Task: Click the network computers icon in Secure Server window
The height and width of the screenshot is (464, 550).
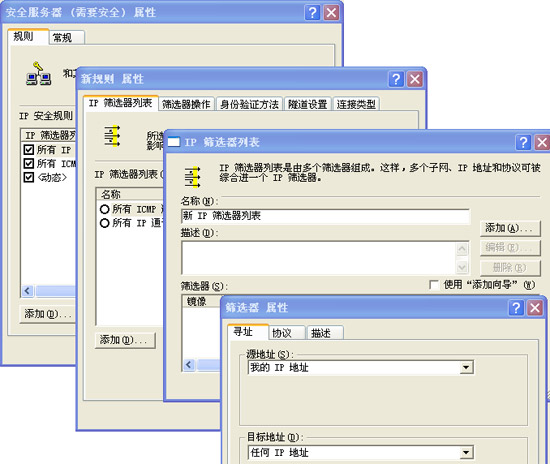Action: tap(39, 74)
